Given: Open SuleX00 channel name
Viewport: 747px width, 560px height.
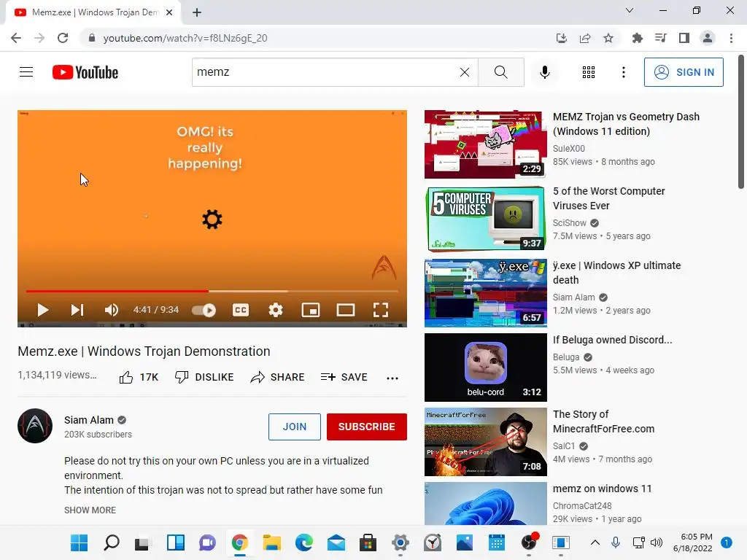Looking at the screenshot, I should [569, 149].
